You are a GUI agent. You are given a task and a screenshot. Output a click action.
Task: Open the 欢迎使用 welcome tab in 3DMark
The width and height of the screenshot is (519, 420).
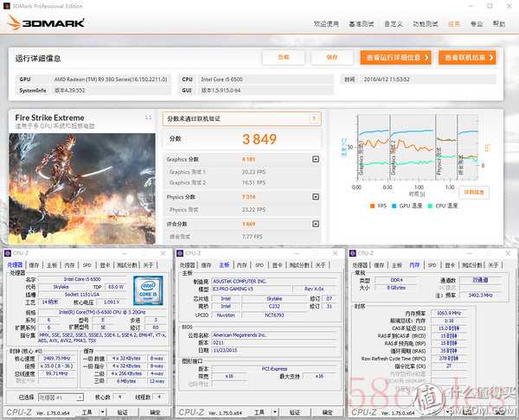(x=326, y=24)
